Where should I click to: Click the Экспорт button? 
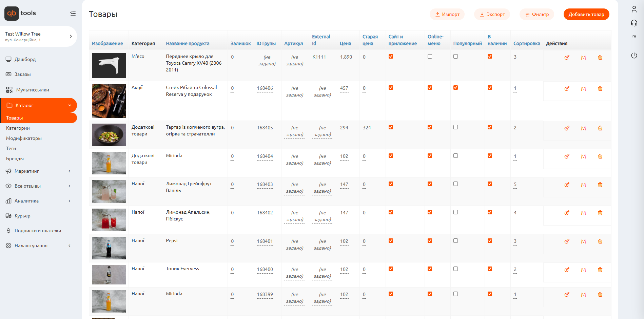tap(492, 14)
